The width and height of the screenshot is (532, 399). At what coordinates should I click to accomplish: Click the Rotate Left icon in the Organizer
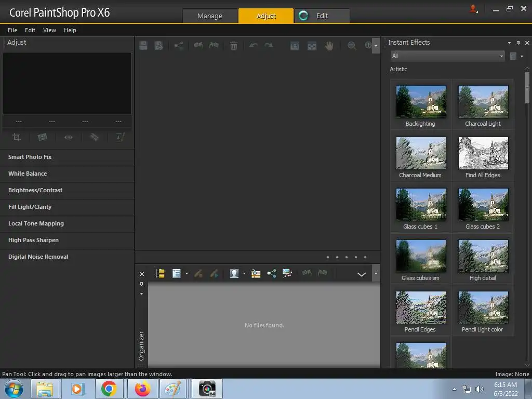point(307,272)
